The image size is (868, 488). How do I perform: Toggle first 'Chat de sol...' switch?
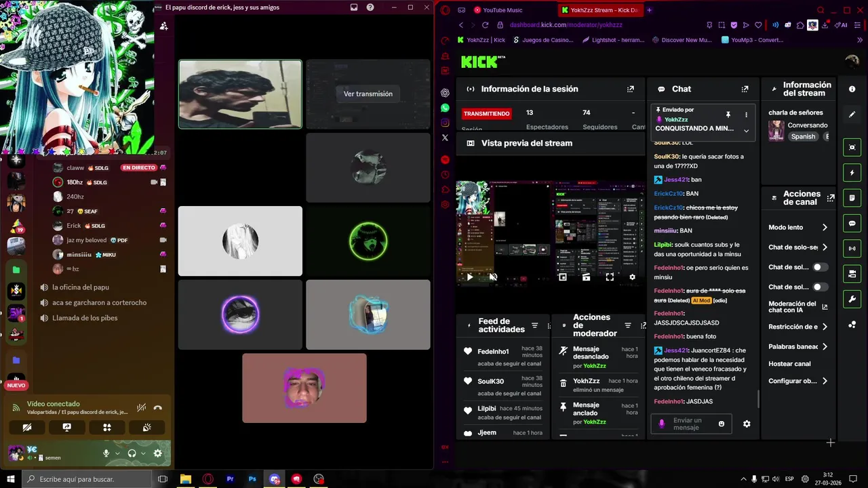coord(820,267)
